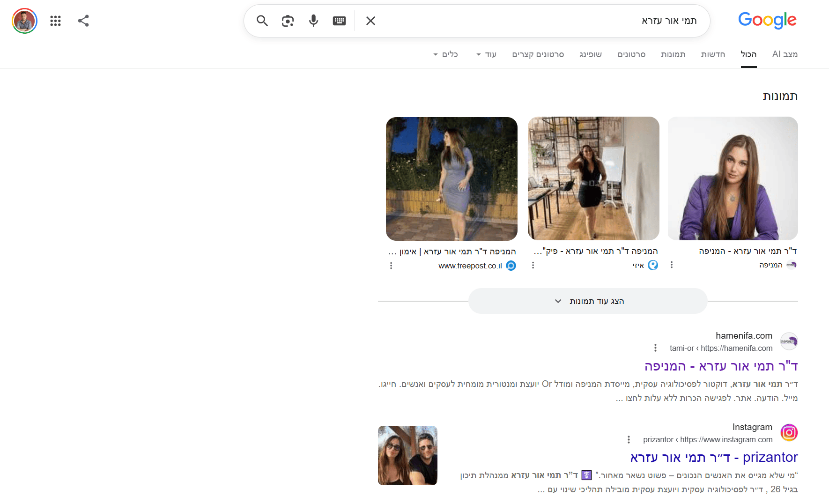829x504 pixels.
Task: Expand the כלים dropdown
Action: pos(445,54)
